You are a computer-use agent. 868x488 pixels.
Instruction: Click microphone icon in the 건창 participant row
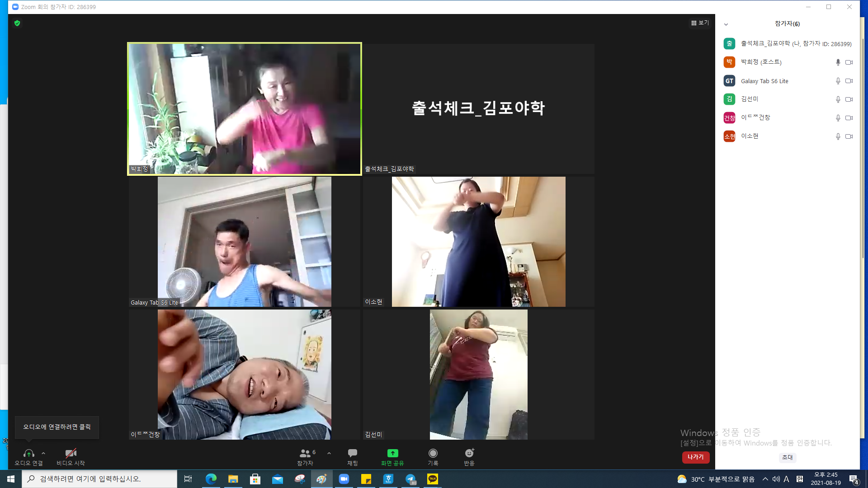coord(838,118)
